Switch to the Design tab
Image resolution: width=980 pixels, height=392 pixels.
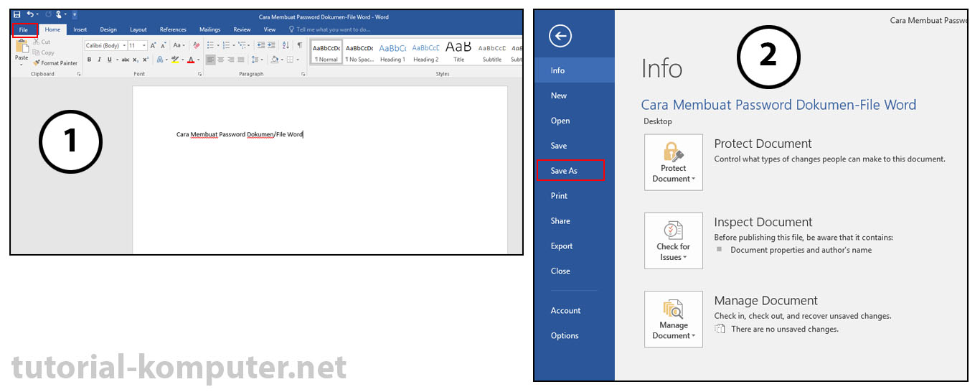point(108,29)
